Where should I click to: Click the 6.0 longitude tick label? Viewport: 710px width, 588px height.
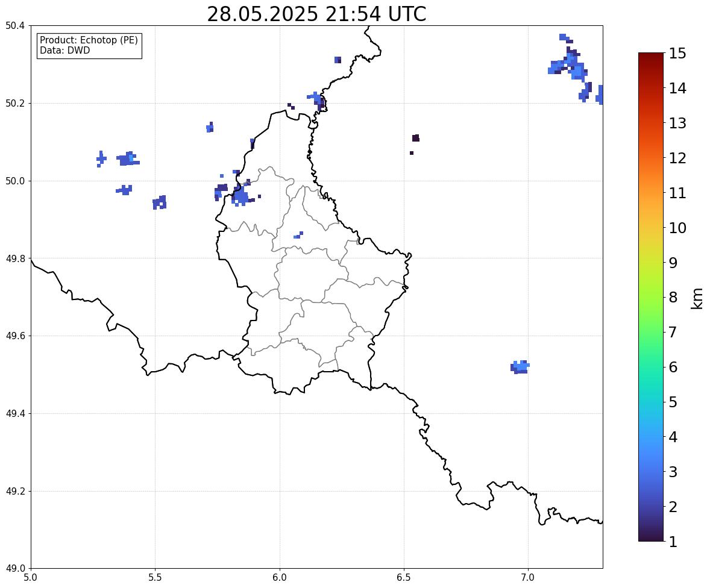point(280,578)
